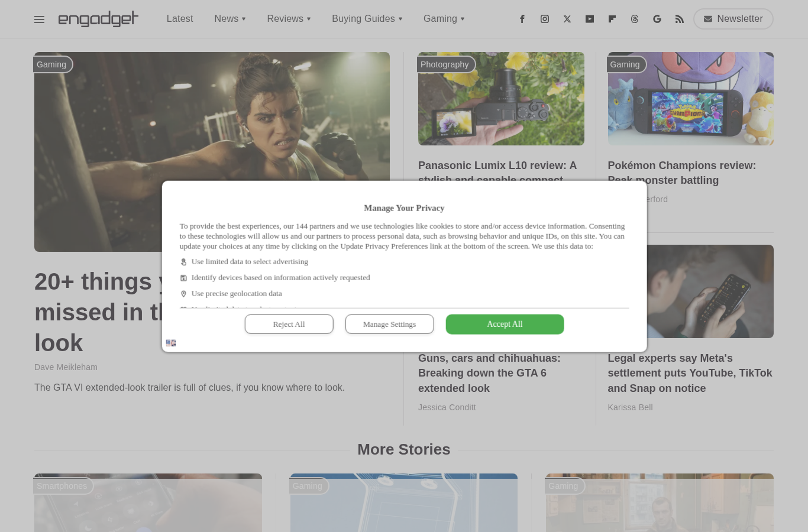Click the '144 partners' privacy description paragraph
This screenshot has height=532, width=808.
[402, 236]
